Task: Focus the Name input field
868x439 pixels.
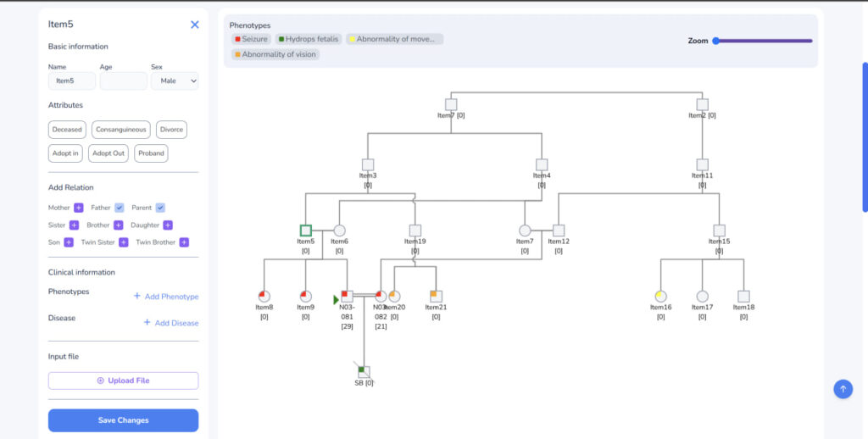Action: (72, 81)
